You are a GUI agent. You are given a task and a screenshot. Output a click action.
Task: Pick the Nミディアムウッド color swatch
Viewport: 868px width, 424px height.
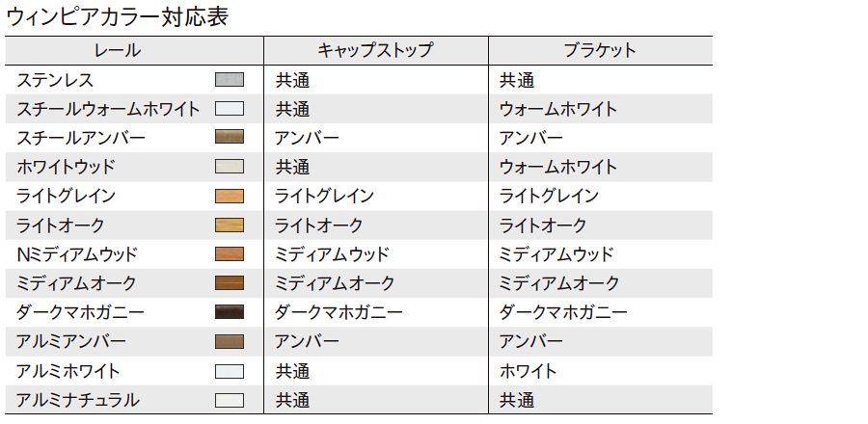pos(230,254)
